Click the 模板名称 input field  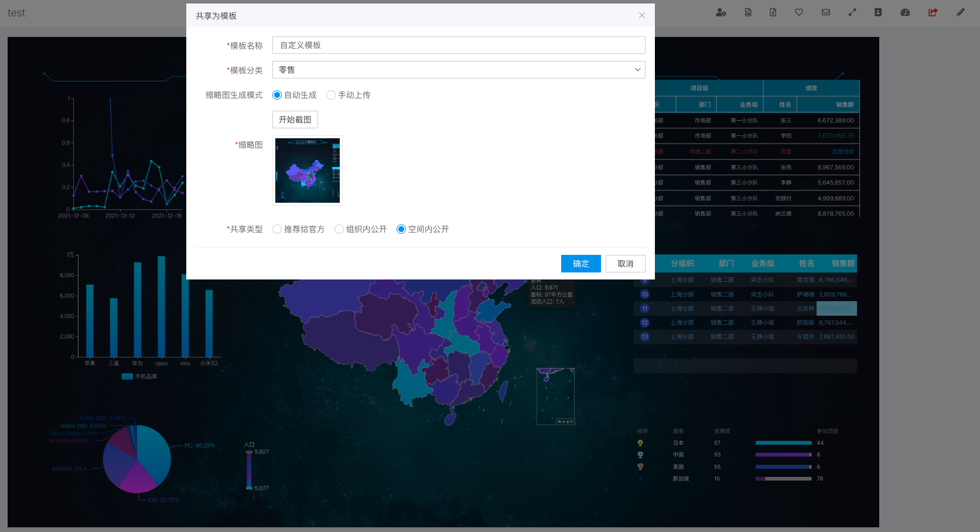click(459, 45)
